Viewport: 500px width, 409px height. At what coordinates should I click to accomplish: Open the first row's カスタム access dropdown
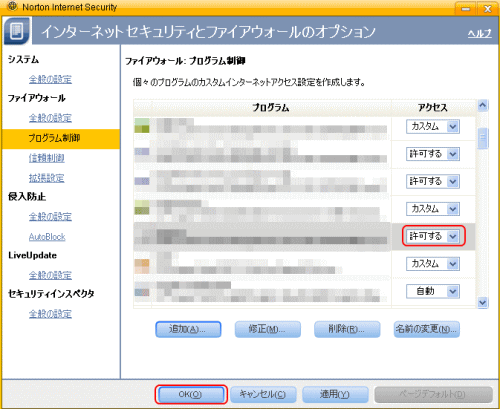pyautogui.click(x=433, y=127)
